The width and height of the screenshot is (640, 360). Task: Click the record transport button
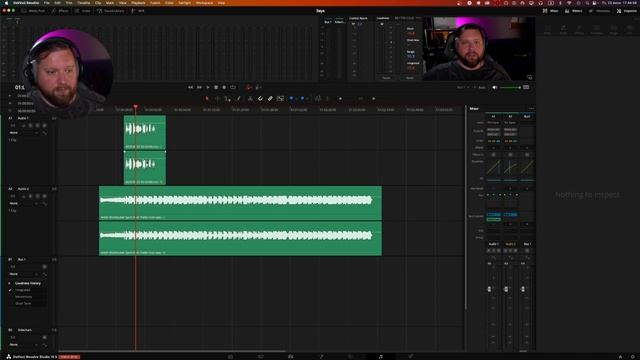click(224, 87)
